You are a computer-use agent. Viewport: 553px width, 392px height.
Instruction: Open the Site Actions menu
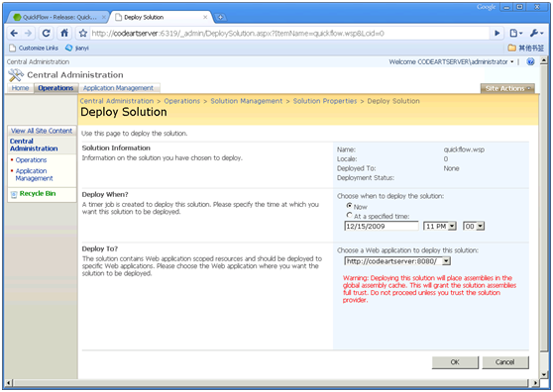[x=507, y=88]
